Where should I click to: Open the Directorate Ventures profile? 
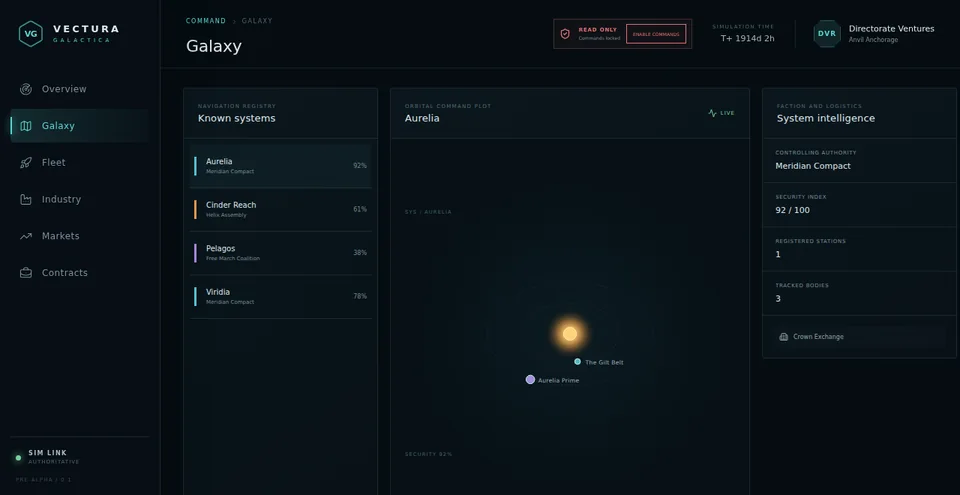874,34
